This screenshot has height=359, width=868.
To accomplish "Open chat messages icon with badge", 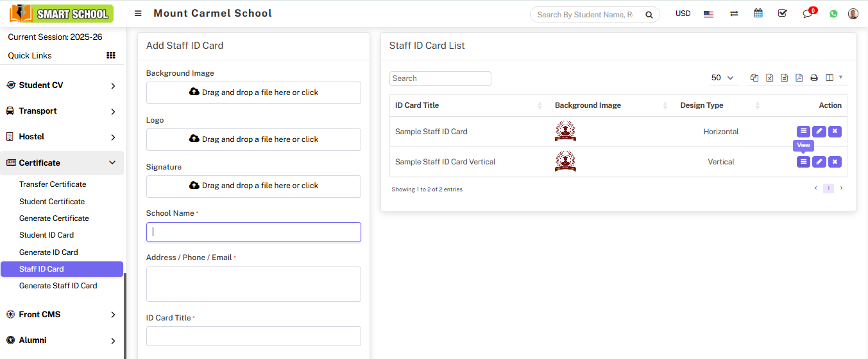I will [x=808, y=13].
